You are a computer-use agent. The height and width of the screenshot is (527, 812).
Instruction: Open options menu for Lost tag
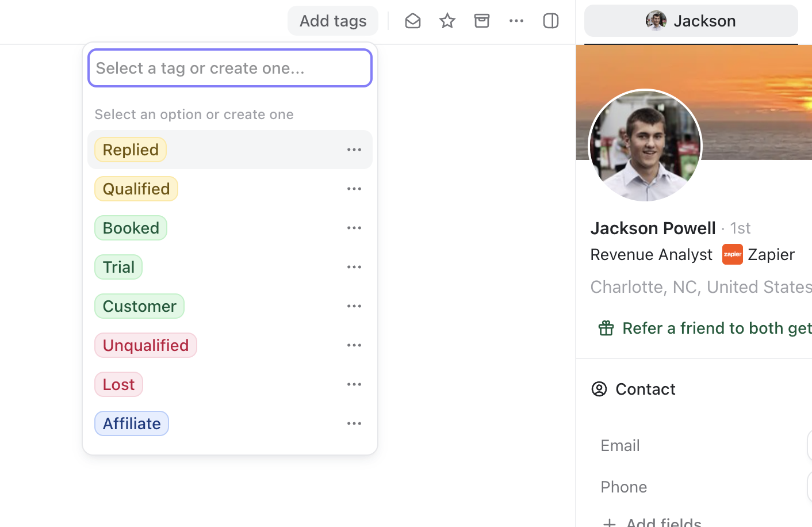click(x=354, y=384)
